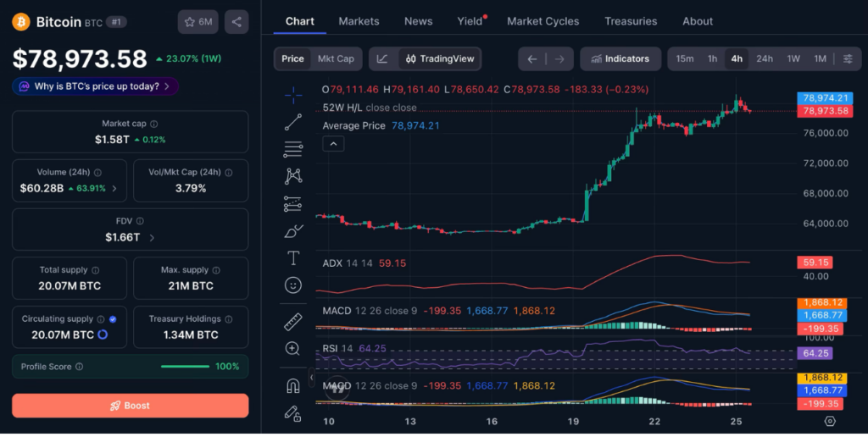
Task: Select the 1h timeframe
Action: coord(712,58)
